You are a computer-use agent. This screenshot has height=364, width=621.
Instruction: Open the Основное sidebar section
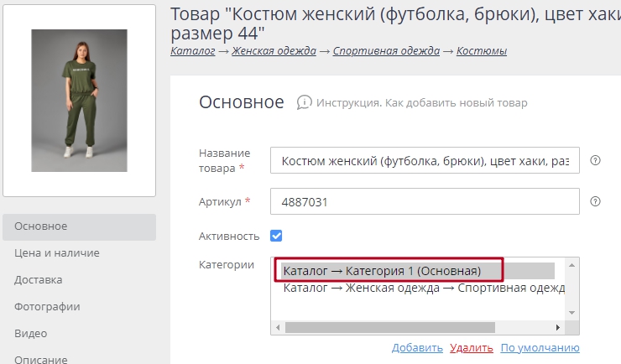pyautogui.click(x=41, y=226)
